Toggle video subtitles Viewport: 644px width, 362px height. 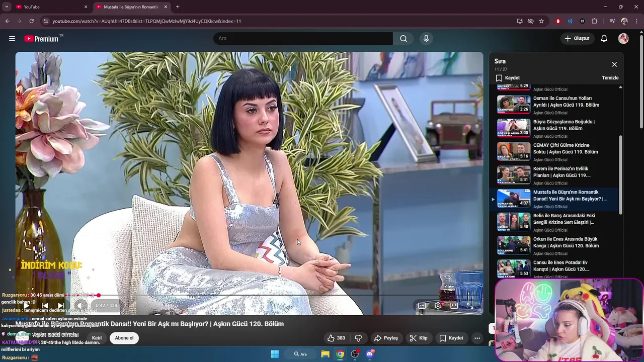(x=422, y=305)
